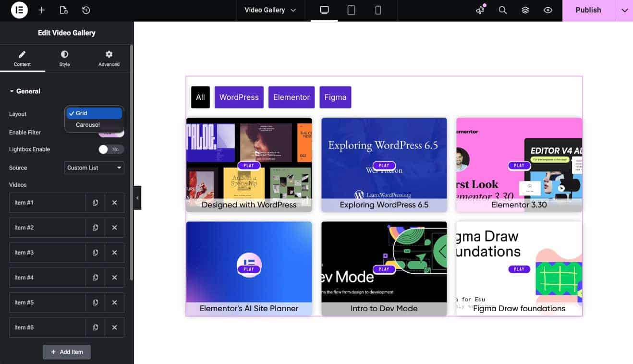
Task: Play the Exploring WordPress 6.5 video
Action: (x=384, y=166)
